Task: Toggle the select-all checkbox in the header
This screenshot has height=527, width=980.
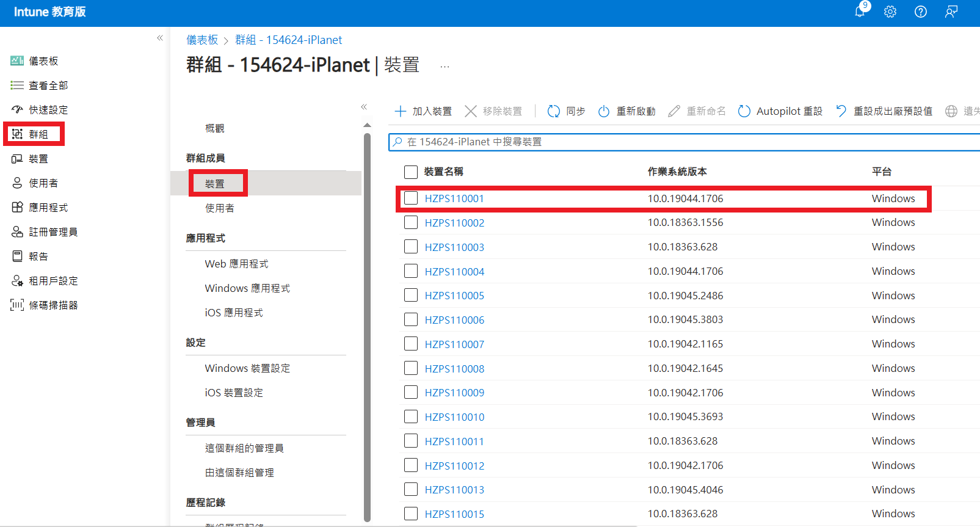Action: pos(411,172)
